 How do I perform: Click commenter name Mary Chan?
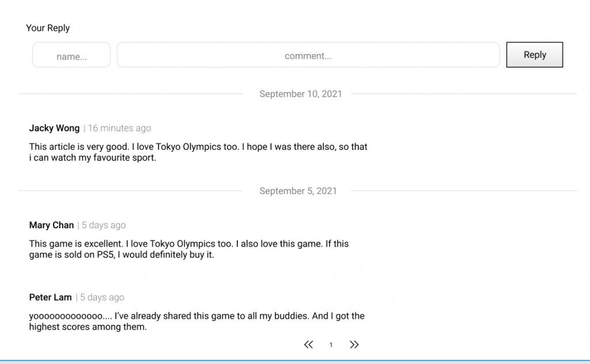[x=51, y=225]
